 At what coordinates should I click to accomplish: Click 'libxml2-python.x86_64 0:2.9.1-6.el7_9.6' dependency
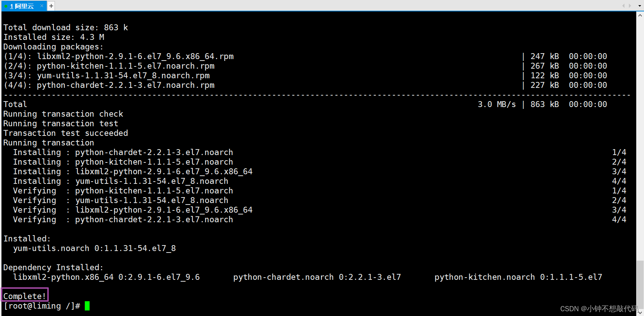coord(107,277)
